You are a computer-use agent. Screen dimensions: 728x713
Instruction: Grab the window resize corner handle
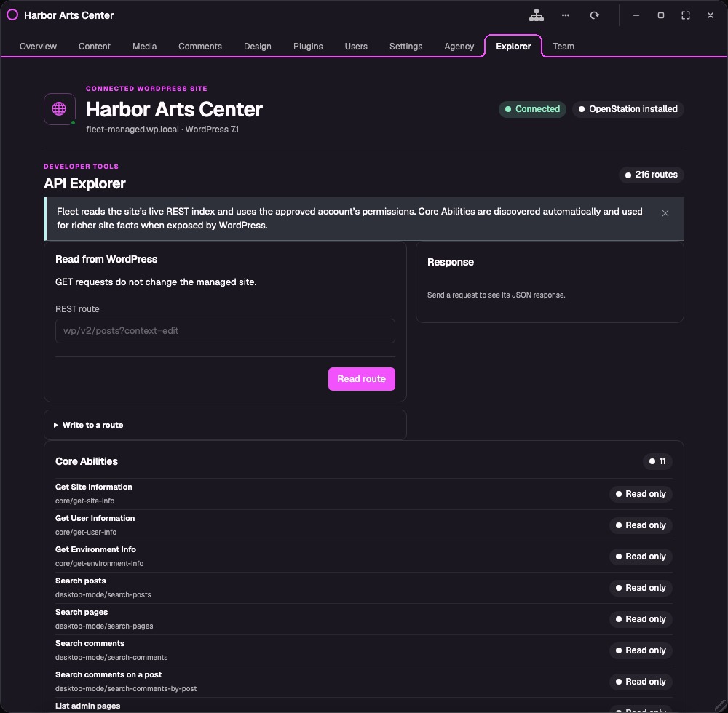click(721, 706)
